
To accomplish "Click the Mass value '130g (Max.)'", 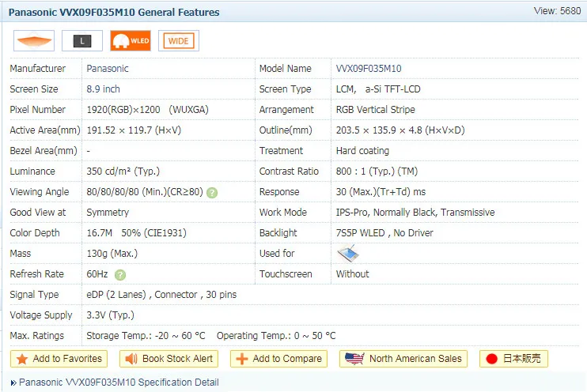I will (x=112, y=254).
